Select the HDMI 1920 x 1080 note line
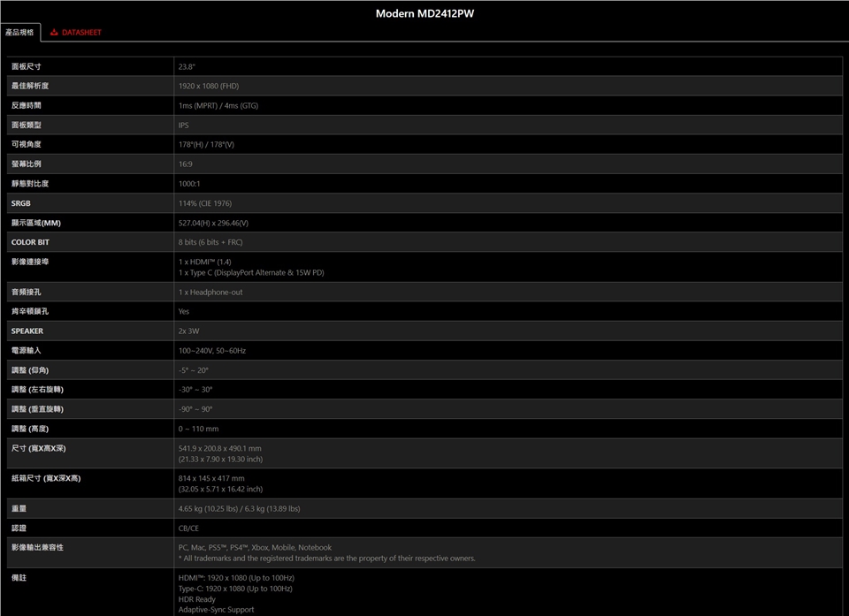 [237, 578]
